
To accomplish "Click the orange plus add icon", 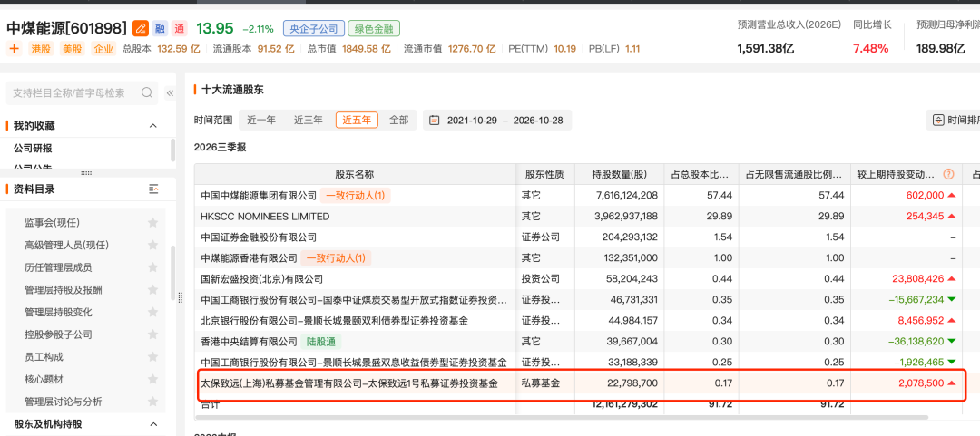I will 15,48.
